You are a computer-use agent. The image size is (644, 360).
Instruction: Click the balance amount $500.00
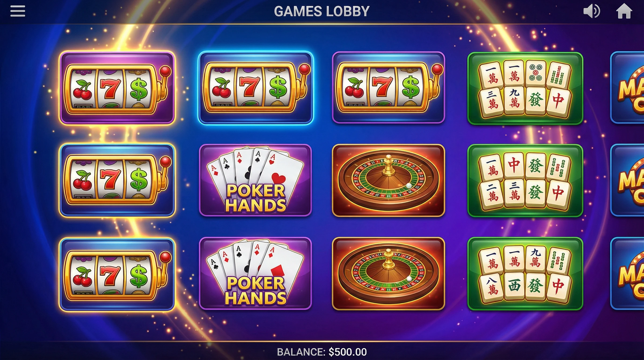pyautogui.click(x=348, y=352)
